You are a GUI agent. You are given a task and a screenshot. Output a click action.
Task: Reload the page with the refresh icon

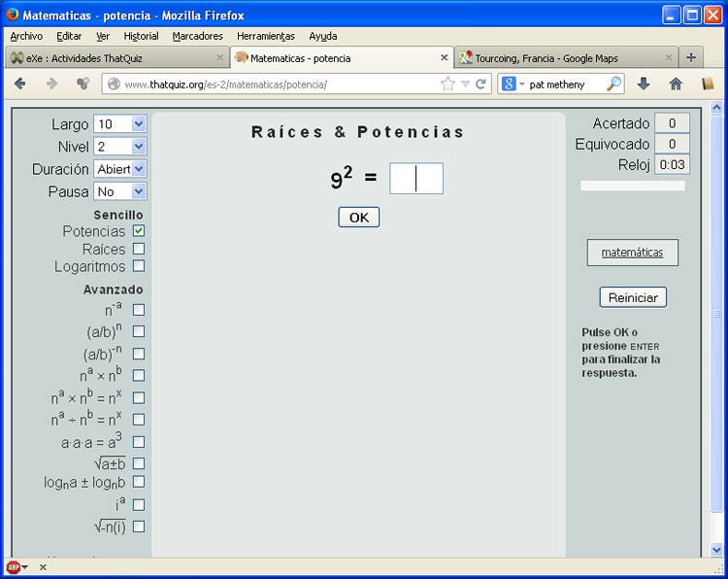point(481,85)
